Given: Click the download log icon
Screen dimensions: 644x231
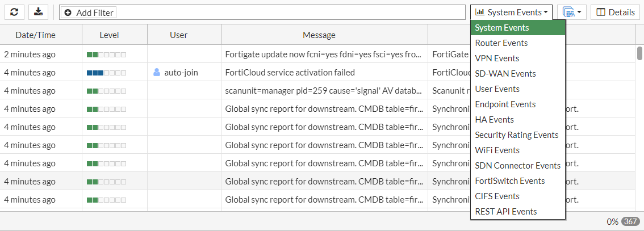Looking at the screenshot, I should tap(38, 12).
